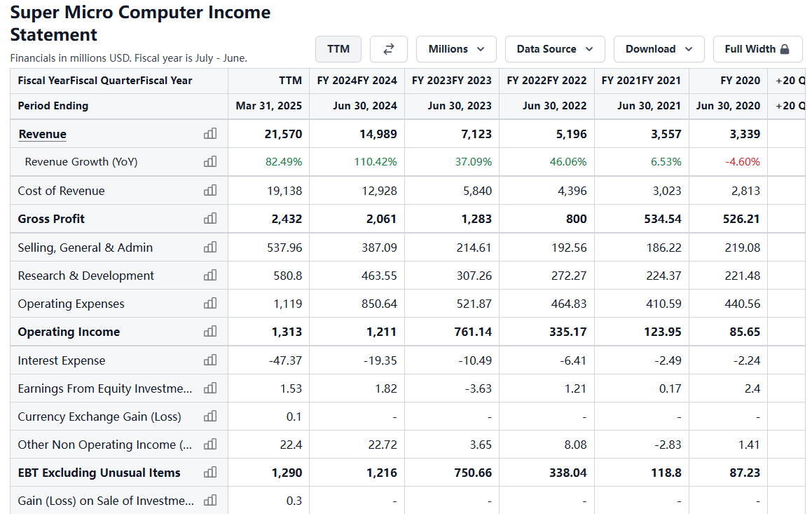Click the chart icon beside Revenue
Screen dimensions: 812x514
click(x=210, y=134)
